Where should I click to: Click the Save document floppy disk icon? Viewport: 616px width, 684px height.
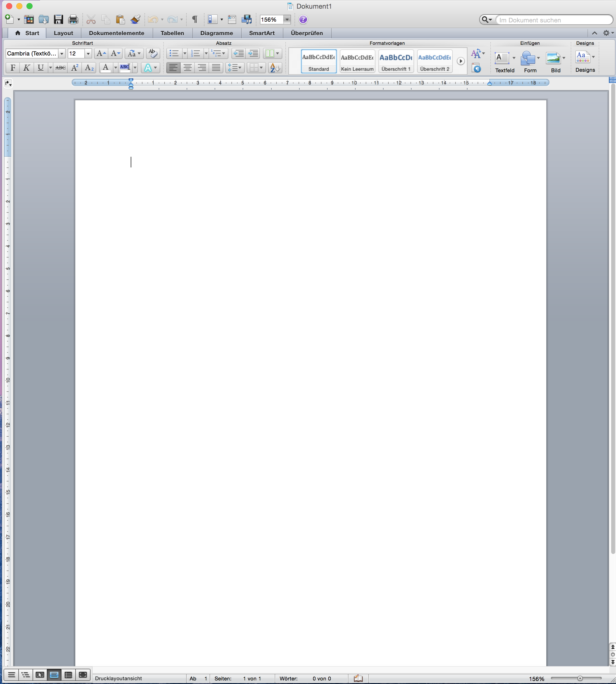coord(58,19)
